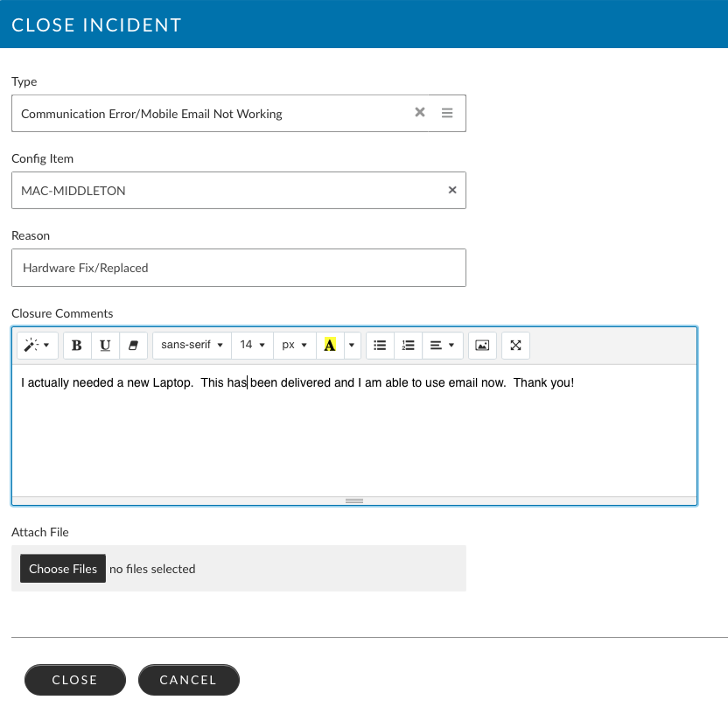Click the Reason input field

[x=238, y=268]
